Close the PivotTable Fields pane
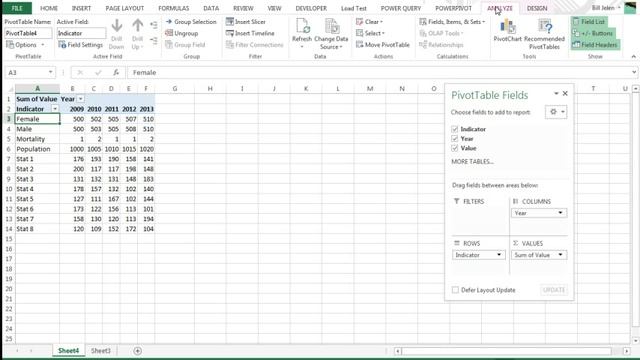Viewport: 640px width, 360px height. (x=565, y=93)
